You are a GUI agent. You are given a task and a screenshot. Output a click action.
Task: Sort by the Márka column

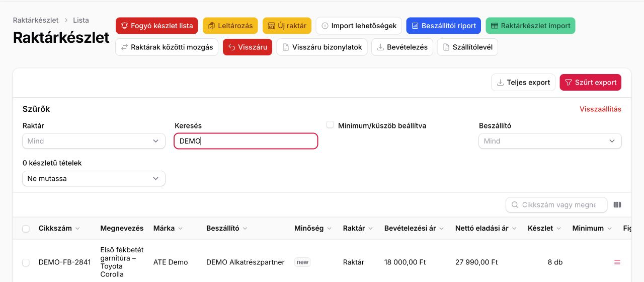click(x=168, y=228)
